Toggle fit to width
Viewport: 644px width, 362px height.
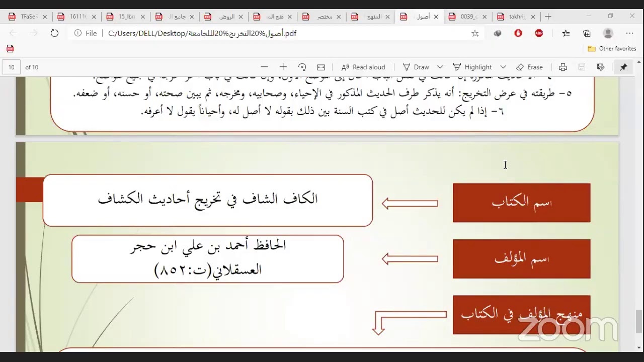(321, 67)
